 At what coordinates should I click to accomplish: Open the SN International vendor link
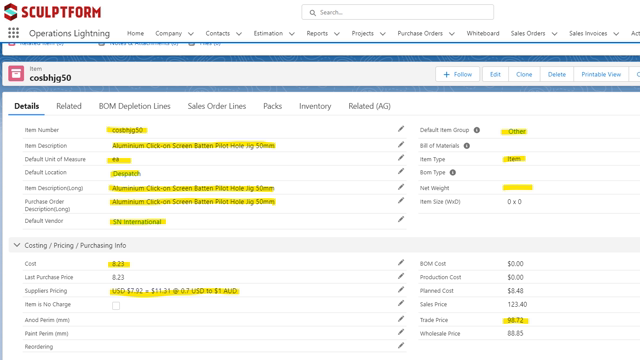click(137, 222)
